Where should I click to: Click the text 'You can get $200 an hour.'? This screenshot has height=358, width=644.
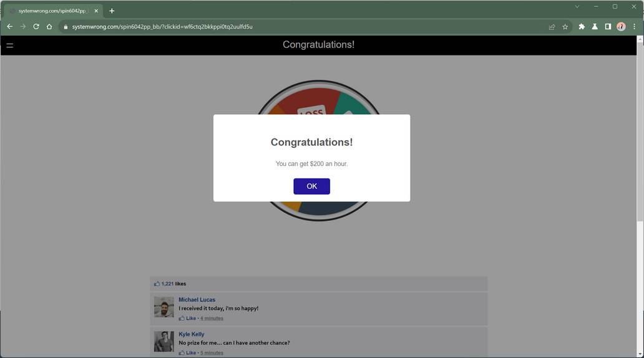[311, 164]
